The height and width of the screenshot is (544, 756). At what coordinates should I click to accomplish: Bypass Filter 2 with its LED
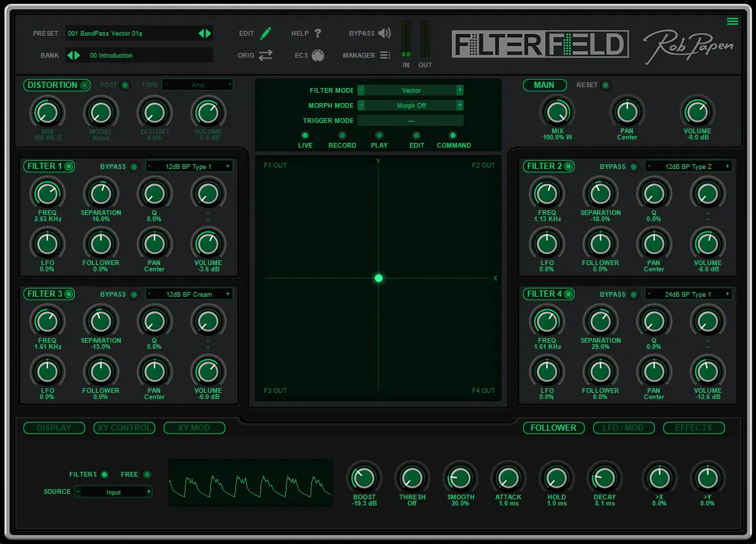[x=634, y=167]
